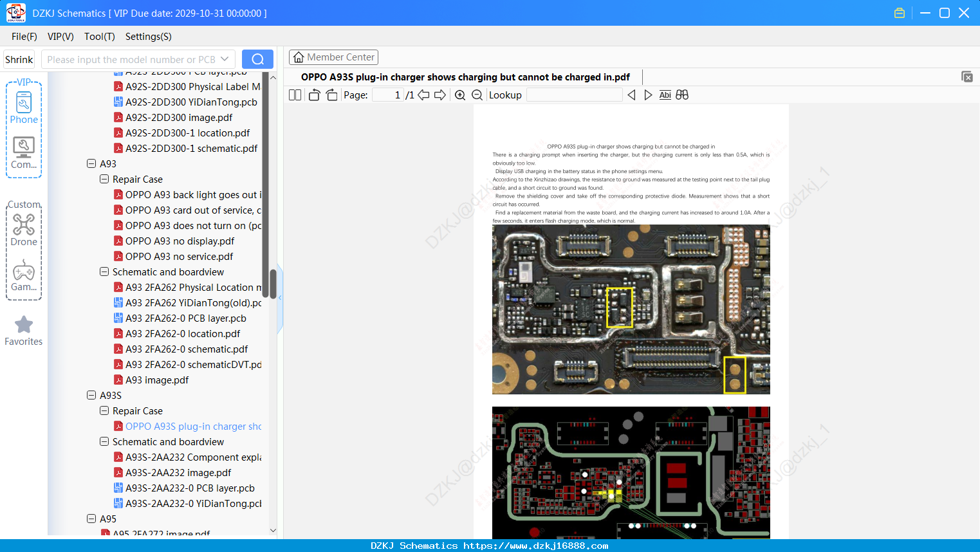Open A93S-2AA232 image.pdf

coord(172,473)
